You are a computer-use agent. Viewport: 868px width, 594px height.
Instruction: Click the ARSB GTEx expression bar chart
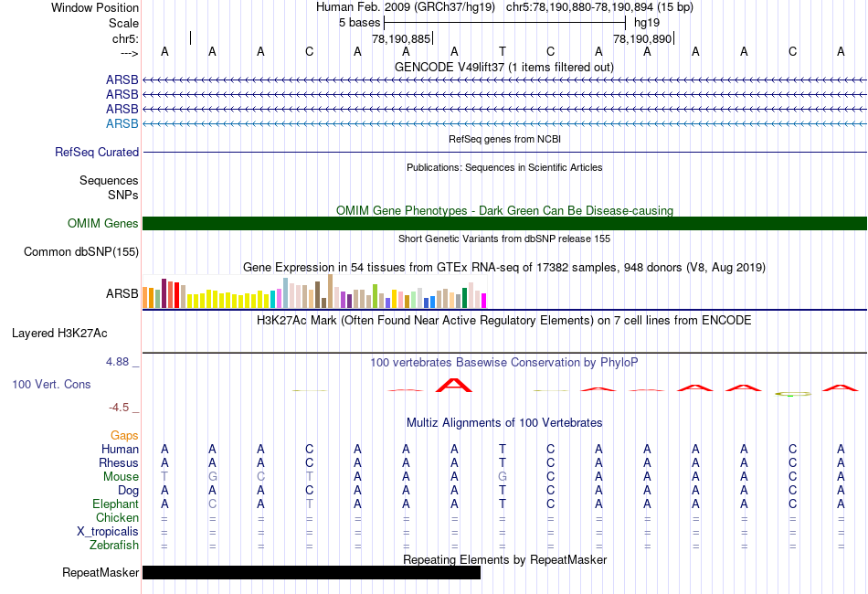tap(314, 292)
